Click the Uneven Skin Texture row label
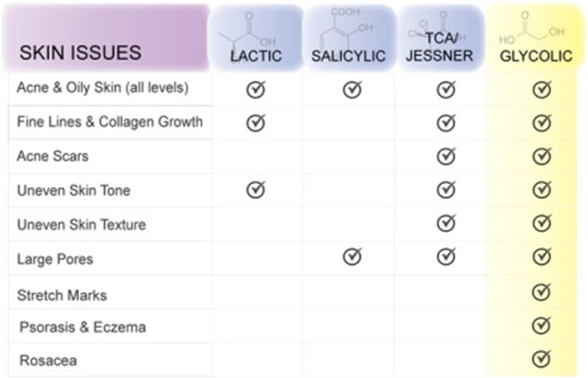 [x=81, y=225]
